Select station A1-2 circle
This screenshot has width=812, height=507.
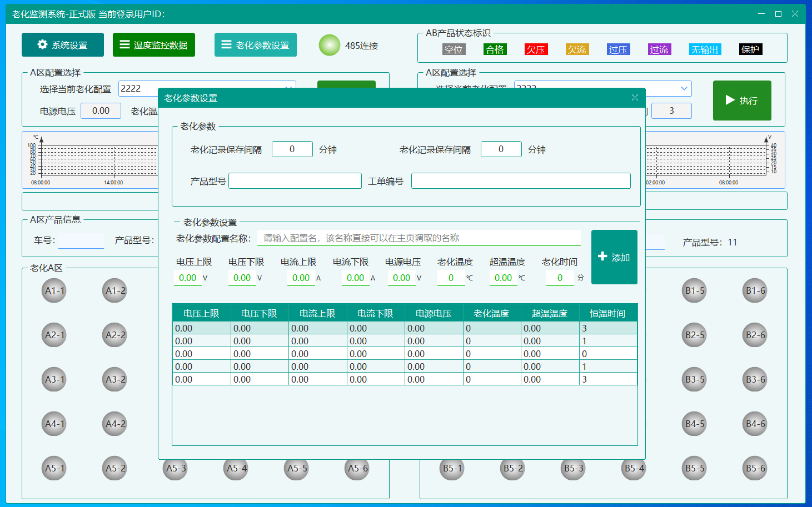(x=115, y=290)
